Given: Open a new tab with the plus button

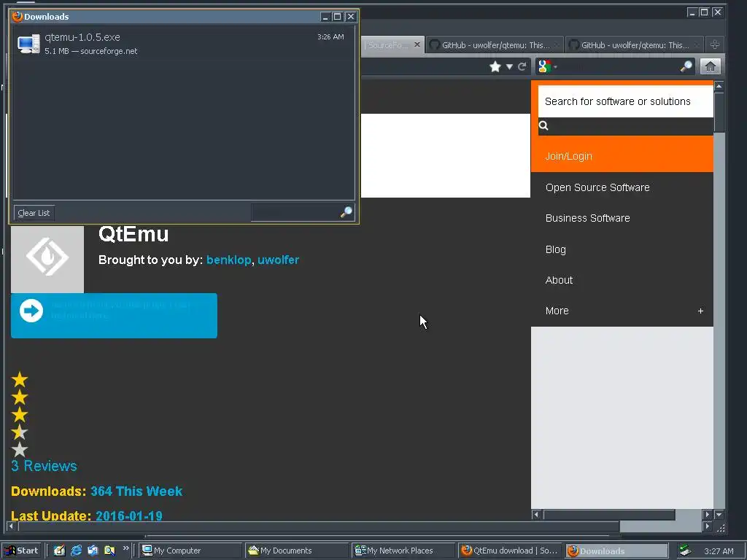Looking at the screenshot, I should pyautogui.click(x=715, y=44).
